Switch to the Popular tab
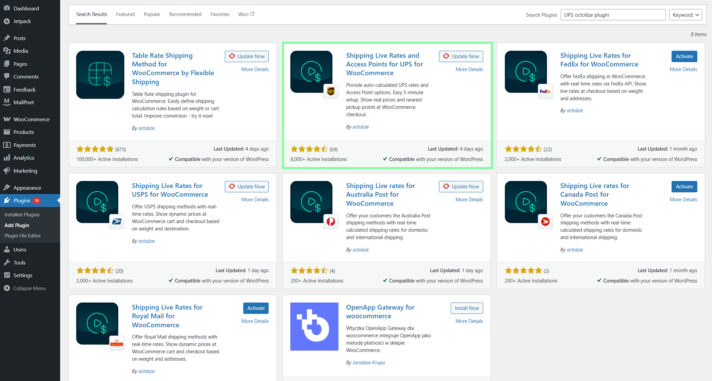This screenshot has width=712, height=381. coord(152,15)
